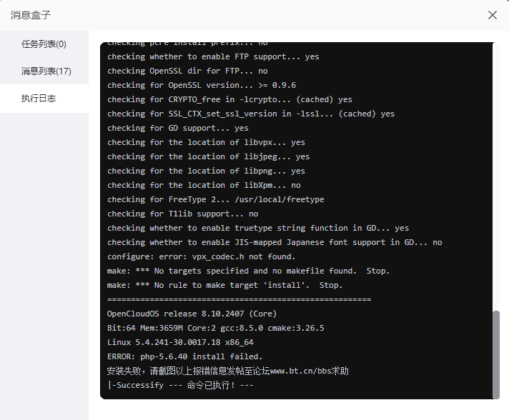This screenshot has height=420, width=509.
Task: Open the 任务列表(0) tab
Action: [x=44, y=44]
